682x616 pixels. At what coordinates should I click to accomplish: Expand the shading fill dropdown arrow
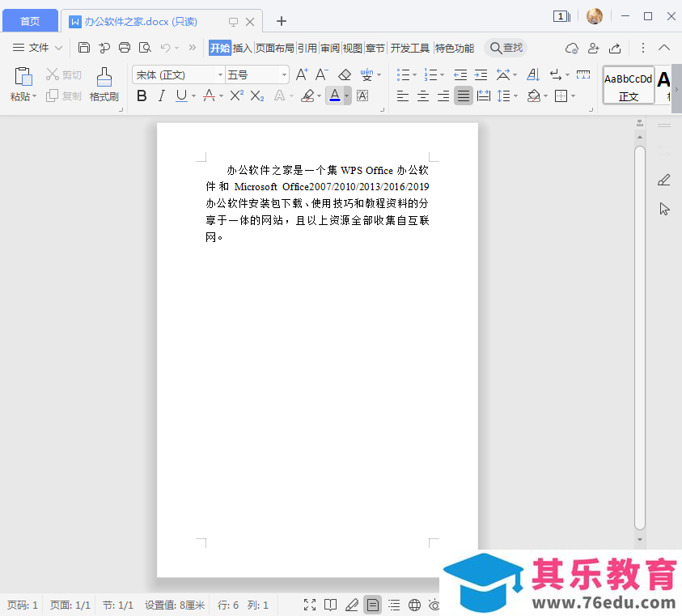(x=545, y=96)
